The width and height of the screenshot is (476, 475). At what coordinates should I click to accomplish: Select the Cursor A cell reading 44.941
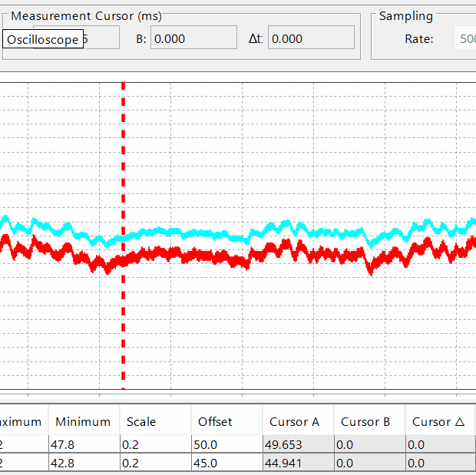[297, 463]
